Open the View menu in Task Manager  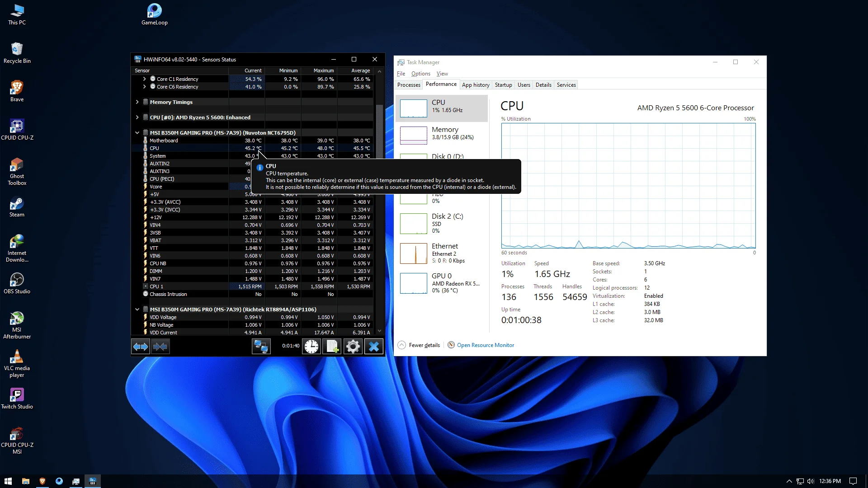442,74
